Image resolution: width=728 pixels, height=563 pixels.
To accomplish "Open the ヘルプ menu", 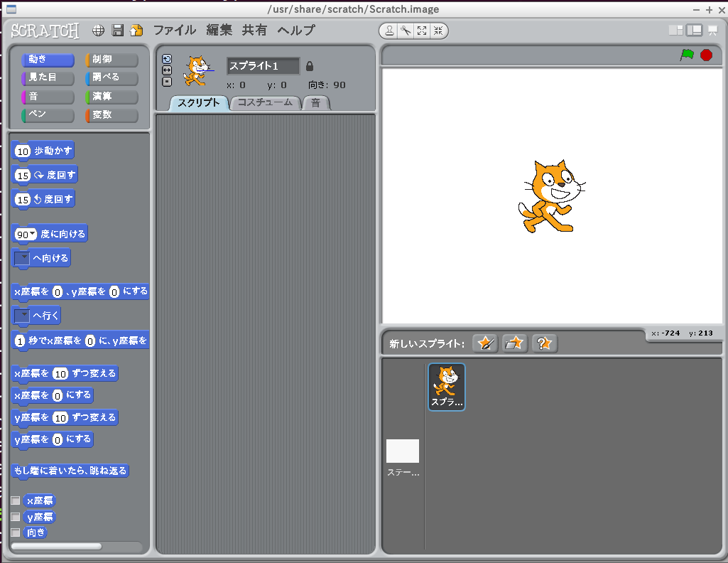I will tap(296, 30).
